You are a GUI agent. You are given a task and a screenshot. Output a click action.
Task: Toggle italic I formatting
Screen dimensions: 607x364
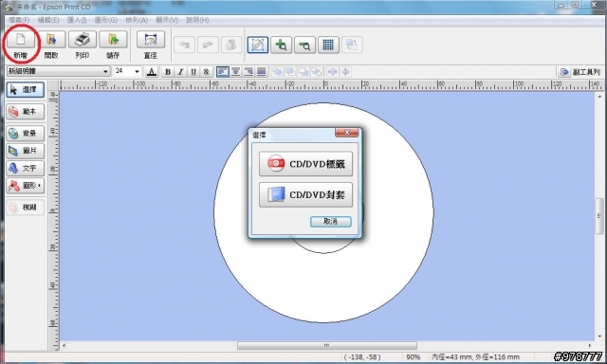[x=180, y=71]
